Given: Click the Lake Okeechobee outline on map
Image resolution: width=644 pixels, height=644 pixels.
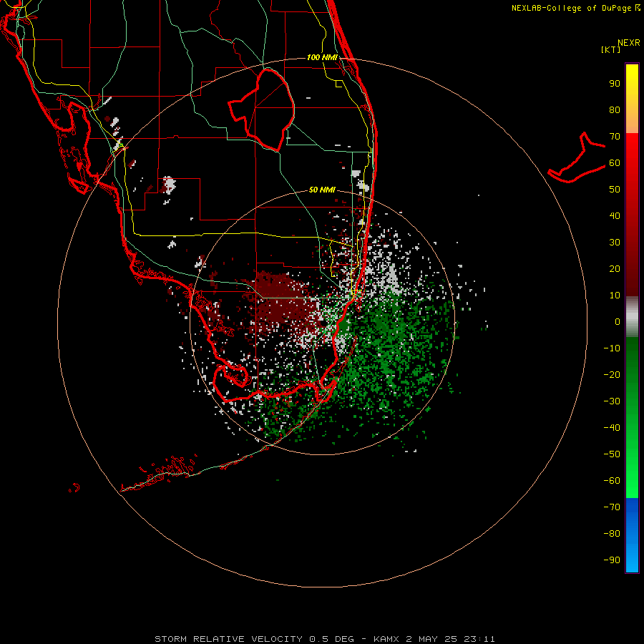Looking at the screenshot, I should click(x=262, y=110).
